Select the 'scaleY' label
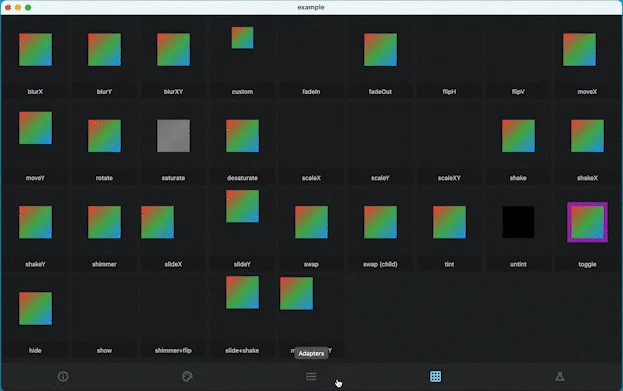Image resolution: width=623 pixels, height=391 pixels. coord(380,178)
